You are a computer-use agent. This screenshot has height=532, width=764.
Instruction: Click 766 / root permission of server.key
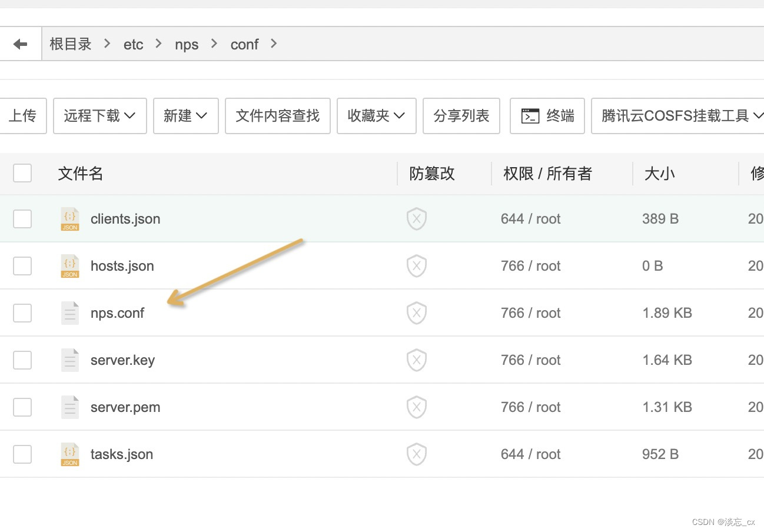(531, 360)
